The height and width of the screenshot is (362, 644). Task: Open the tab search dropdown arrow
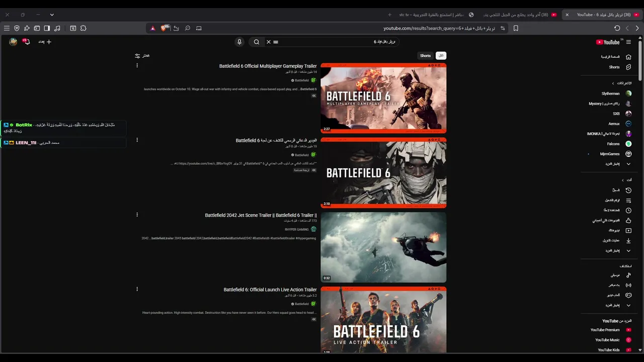point(52,15)
